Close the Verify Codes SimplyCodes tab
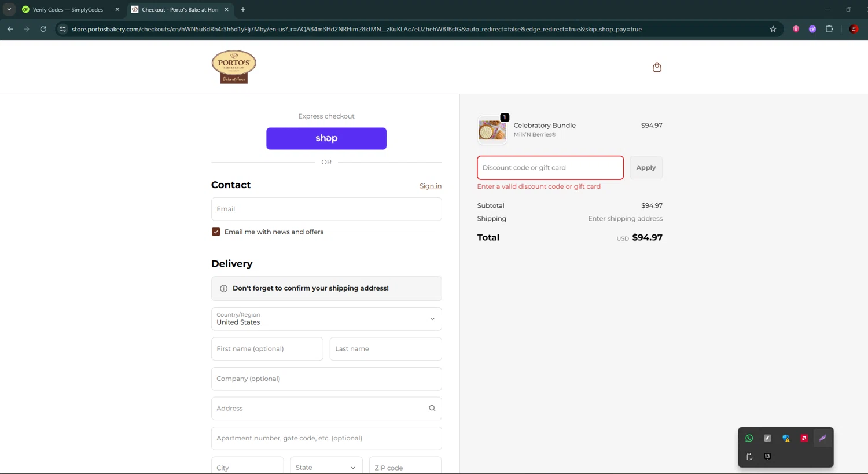The image size is (868, 474). [117, 9]
